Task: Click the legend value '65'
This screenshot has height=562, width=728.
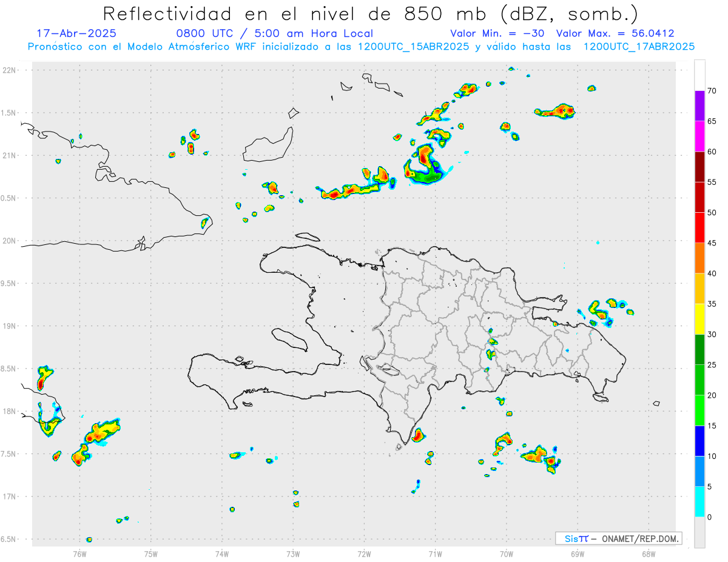Action: [712, 121]
